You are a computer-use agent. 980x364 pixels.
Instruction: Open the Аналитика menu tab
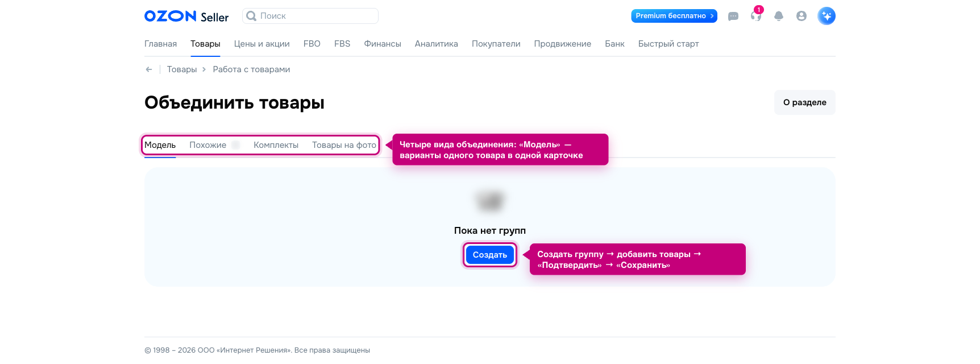[437, 44]
